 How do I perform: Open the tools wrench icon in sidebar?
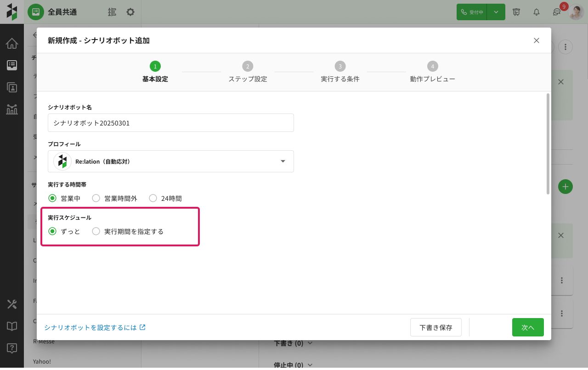[12, 304]
